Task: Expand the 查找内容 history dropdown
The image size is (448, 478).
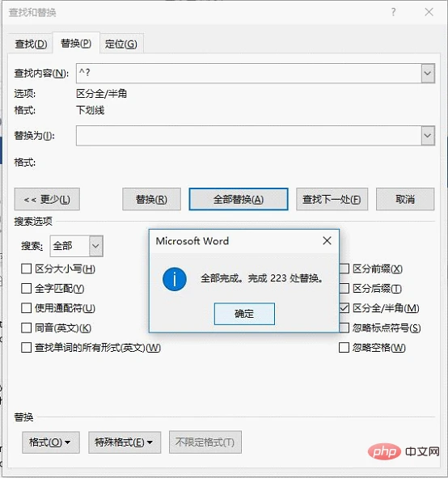Action: click(x=428, y=73)
